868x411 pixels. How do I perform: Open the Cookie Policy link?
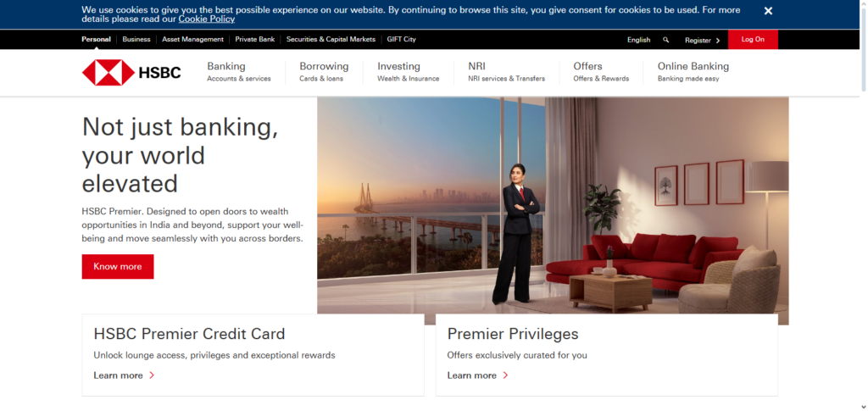coord(207,19)
